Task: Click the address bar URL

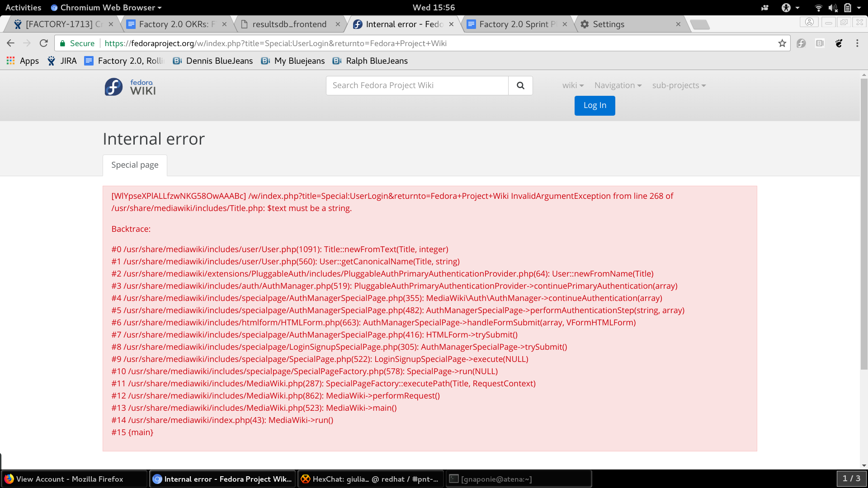Action: 275,43
